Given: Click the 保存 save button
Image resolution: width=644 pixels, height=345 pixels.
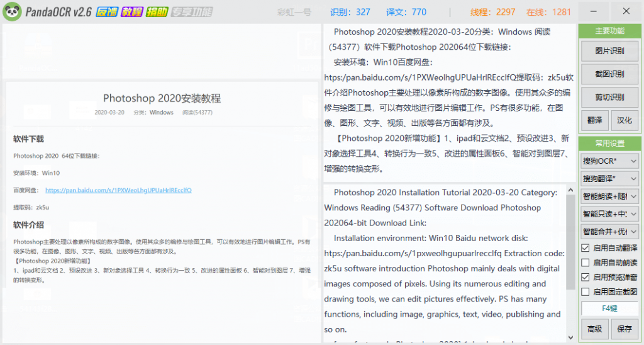Looking at the screenshot, I should pos(625,329).
